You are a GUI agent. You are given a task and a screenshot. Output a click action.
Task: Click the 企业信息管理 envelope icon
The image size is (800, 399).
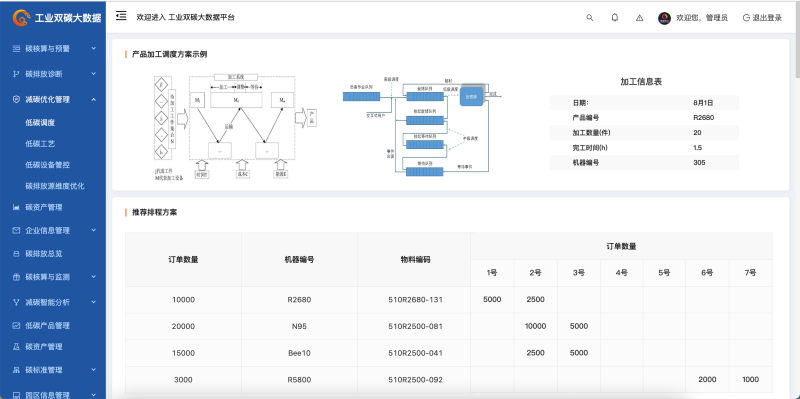[x=16, y=231]
